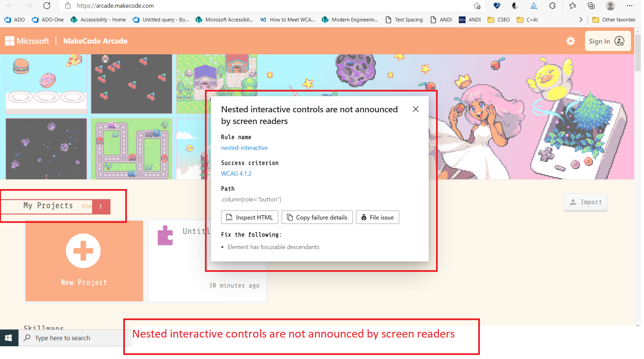File an issue using the bug icon
Image resolution: width=644 pixels, height=359 pixels.
tap(364, 217)
